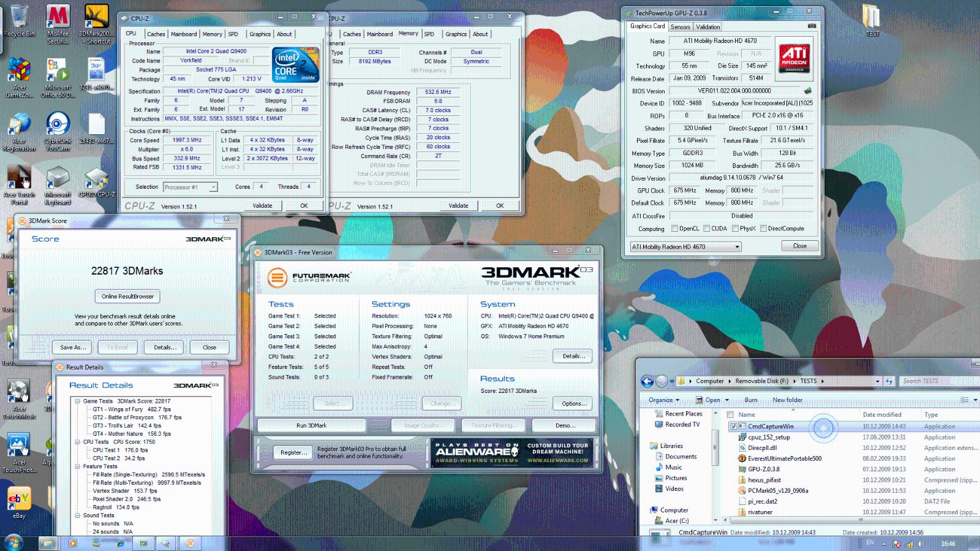The height and width of the screenshot is (551, 980).
Task: Collapse the Game Tests tree node
Action: coord(78,401)
